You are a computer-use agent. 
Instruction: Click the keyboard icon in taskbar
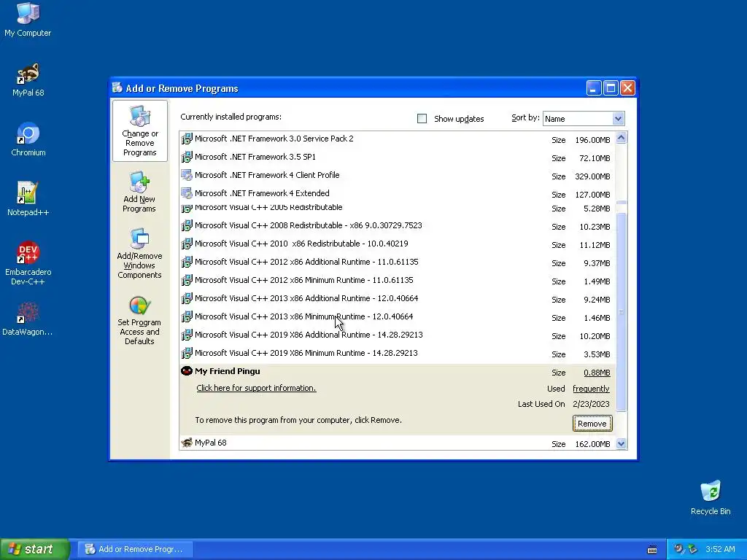tap(652, 550)
